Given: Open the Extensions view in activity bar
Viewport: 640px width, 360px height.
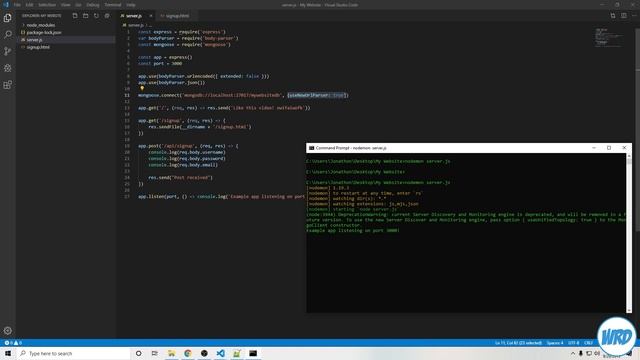Looking at the screenshot, I should 7,84.
